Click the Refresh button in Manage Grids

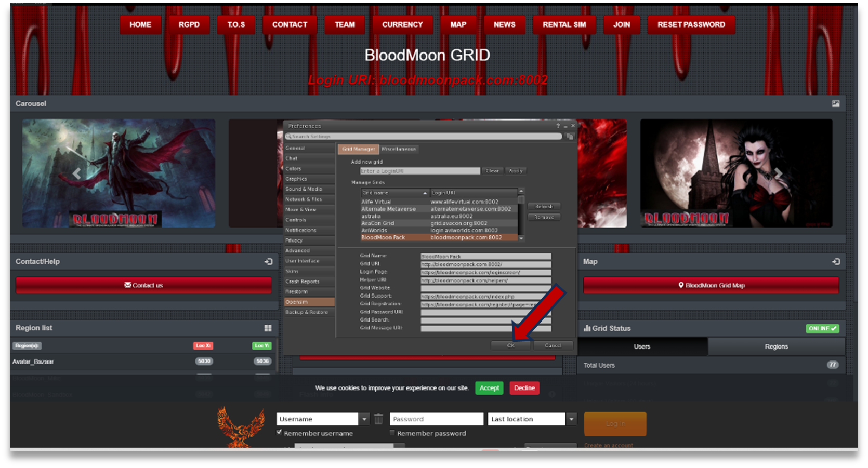(544, 207)
